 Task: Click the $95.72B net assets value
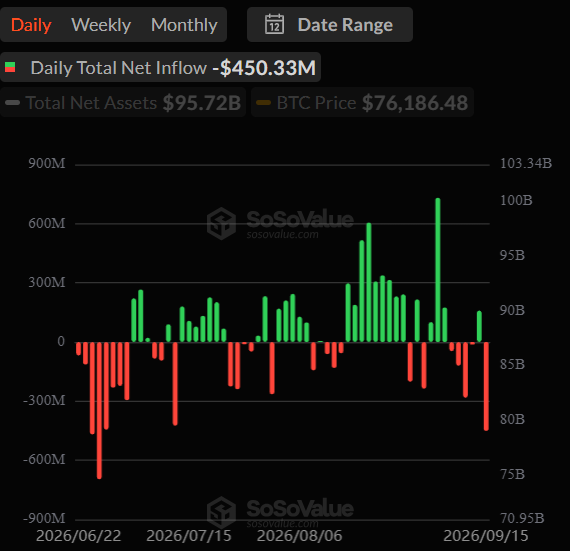pyautogui.click(x=202, y=103)
